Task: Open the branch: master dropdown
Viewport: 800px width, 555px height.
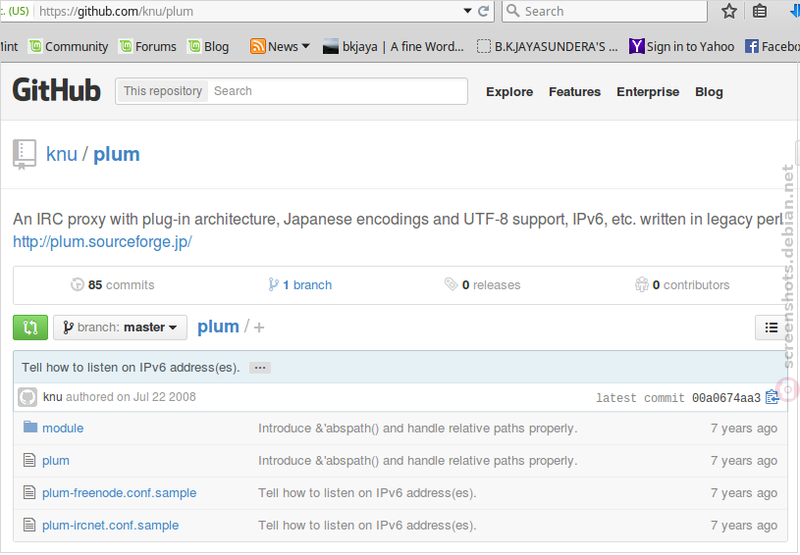Action: click(x=120, y=327)
